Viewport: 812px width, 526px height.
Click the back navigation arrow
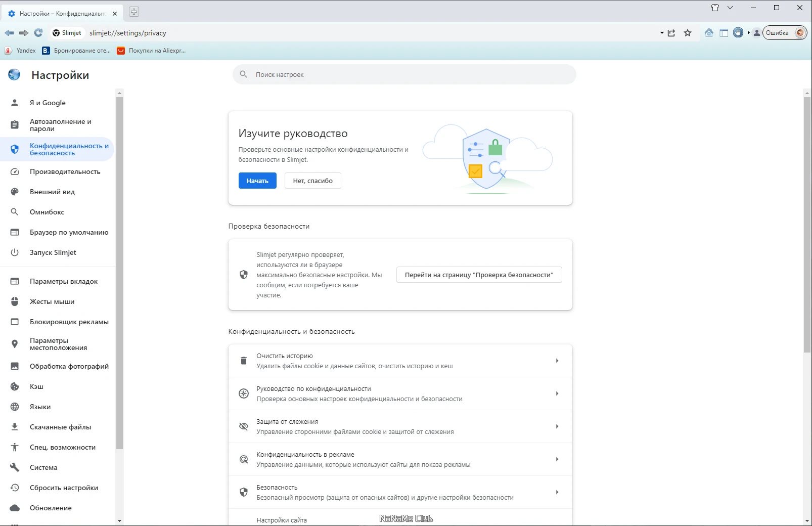(9, 33)
